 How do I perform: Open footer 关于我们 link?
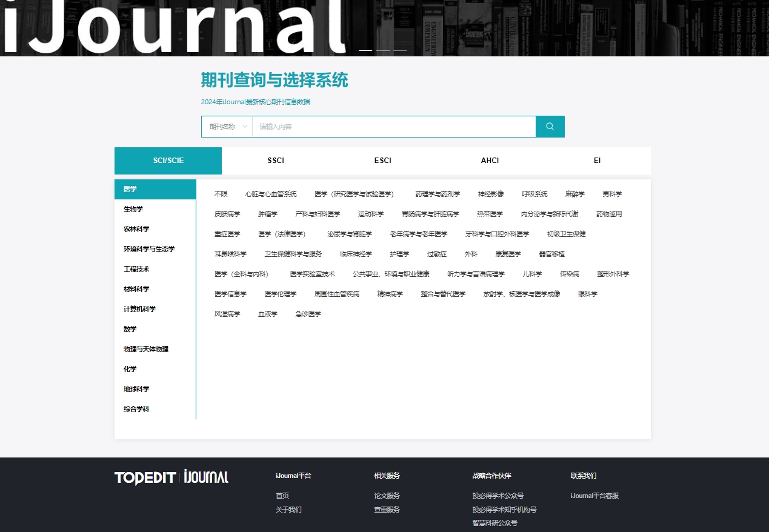288,510
